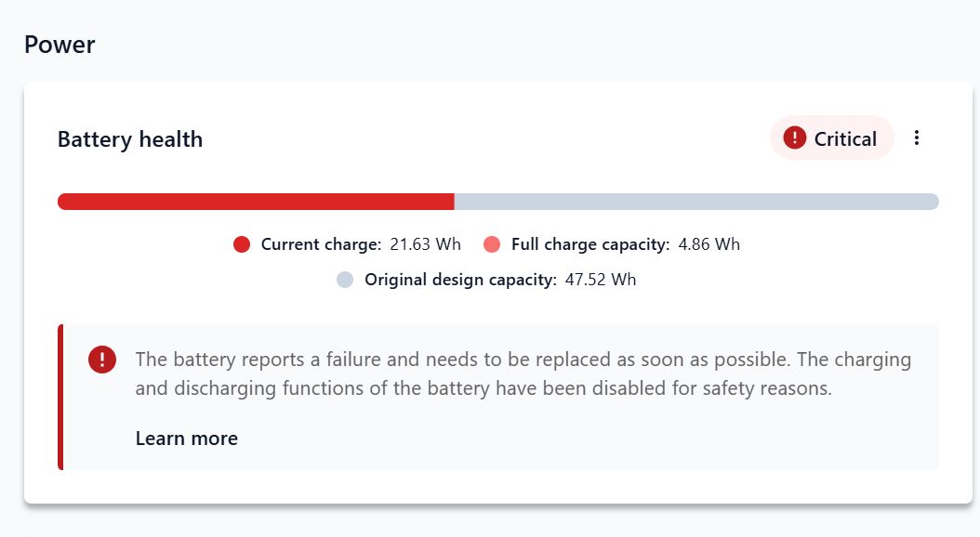Screen dimensions: 980x537
Task: Open the three-dot more options menu
Action: click(x=917, y=138)
